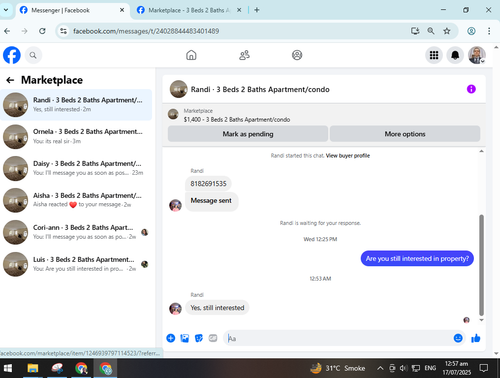Open the nine-dot Menu grid icon
Viewport: 500px width, 378px height.
pos(434,55)
